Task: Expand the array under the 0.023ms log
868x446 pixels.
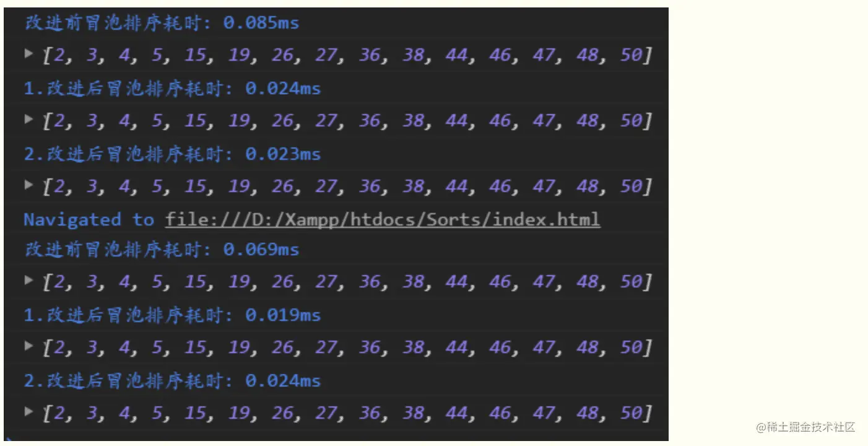Action: (x=28, y=184)
